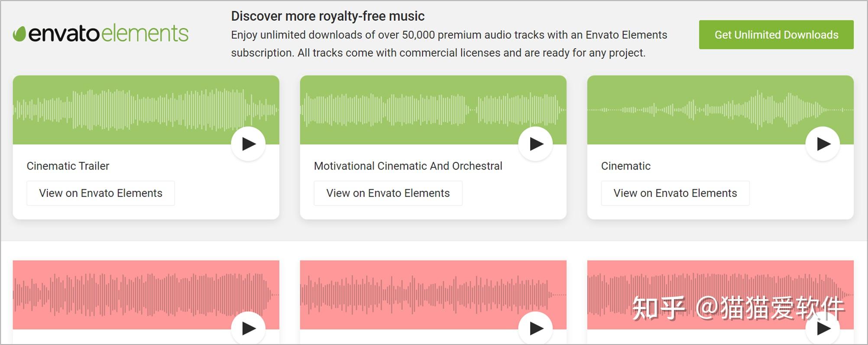Screen dimensions: 868x345
Task: Play the middle pink waveform track
Action: (536, 329)
